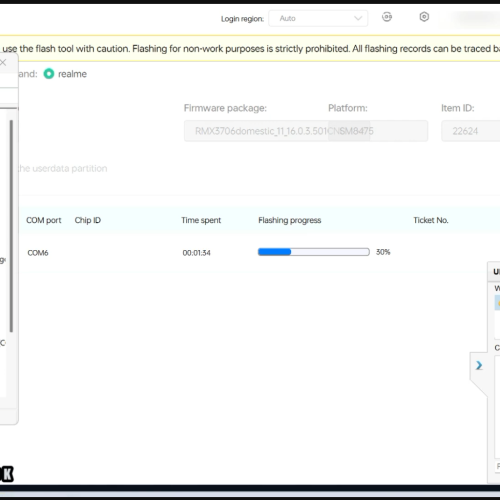Click the 30% progress label
Screen dimensions: 500x500
(x=383, y=252)
